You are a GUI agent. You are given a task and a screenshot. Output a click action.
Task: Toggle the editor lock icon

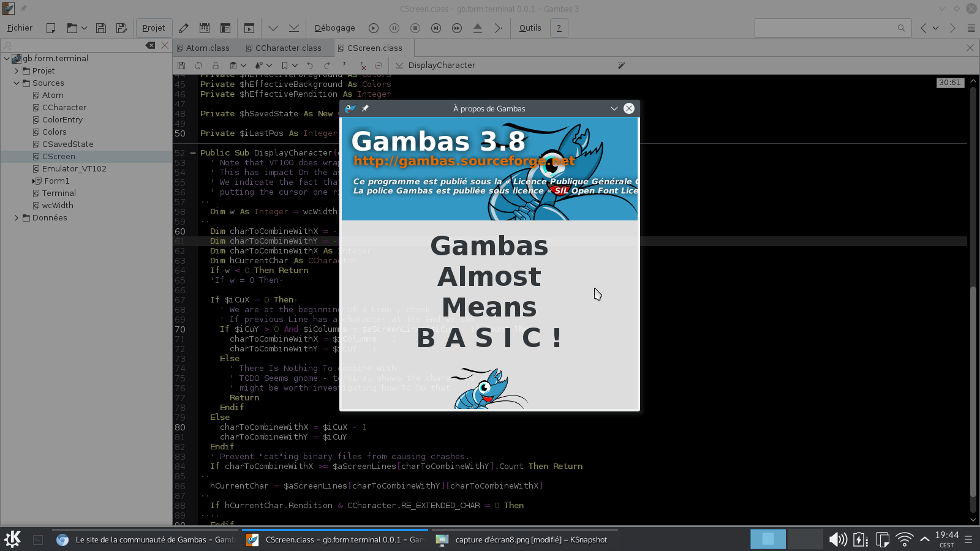tap(215, 66)
